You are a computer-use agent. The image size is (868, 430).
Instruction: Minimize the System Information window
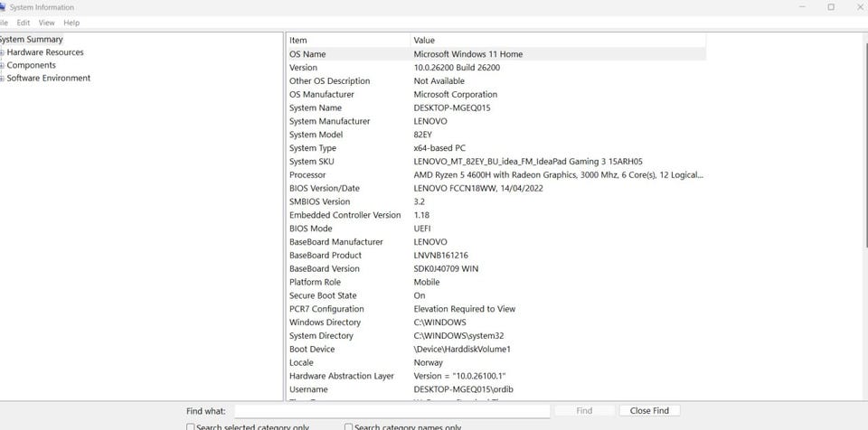(802, 7)
